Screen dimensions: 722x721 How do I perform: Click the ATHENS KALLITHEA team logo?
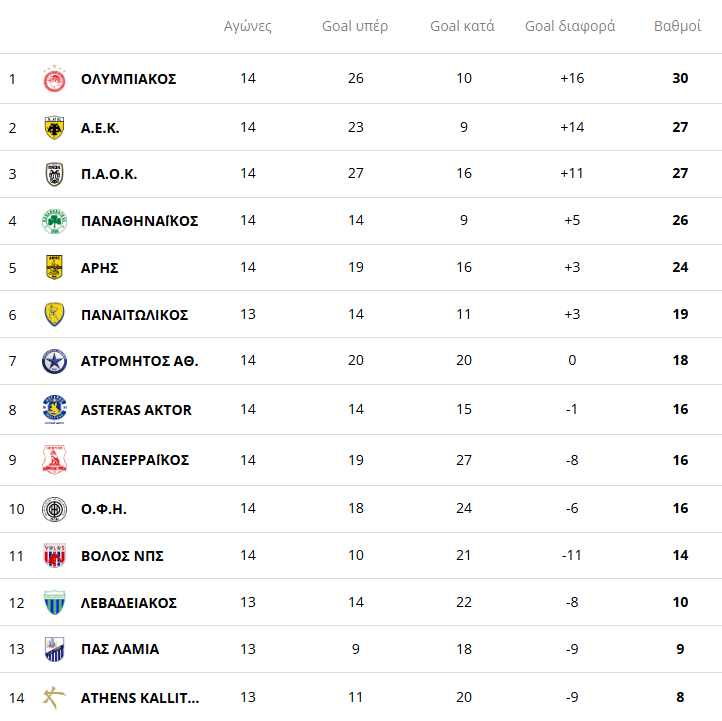[x=54, y=697]
